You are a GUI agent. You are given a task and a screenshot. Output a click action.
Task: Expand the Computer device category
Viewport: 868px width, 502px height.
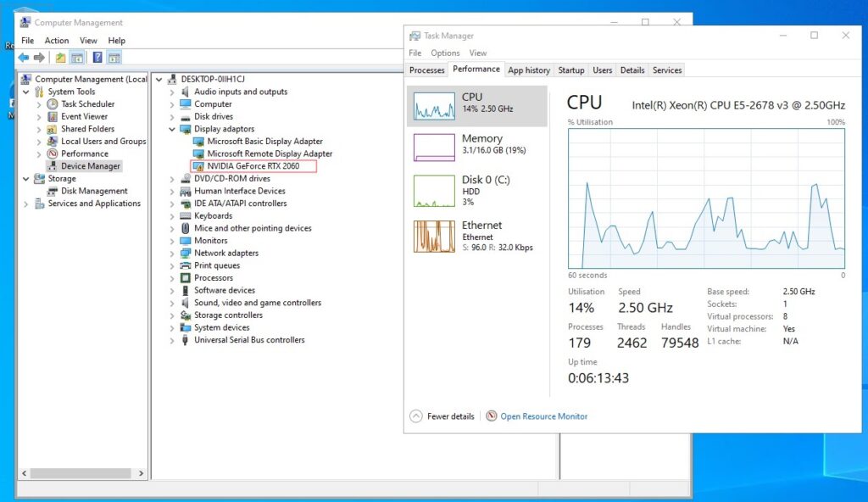click(172, 104)
